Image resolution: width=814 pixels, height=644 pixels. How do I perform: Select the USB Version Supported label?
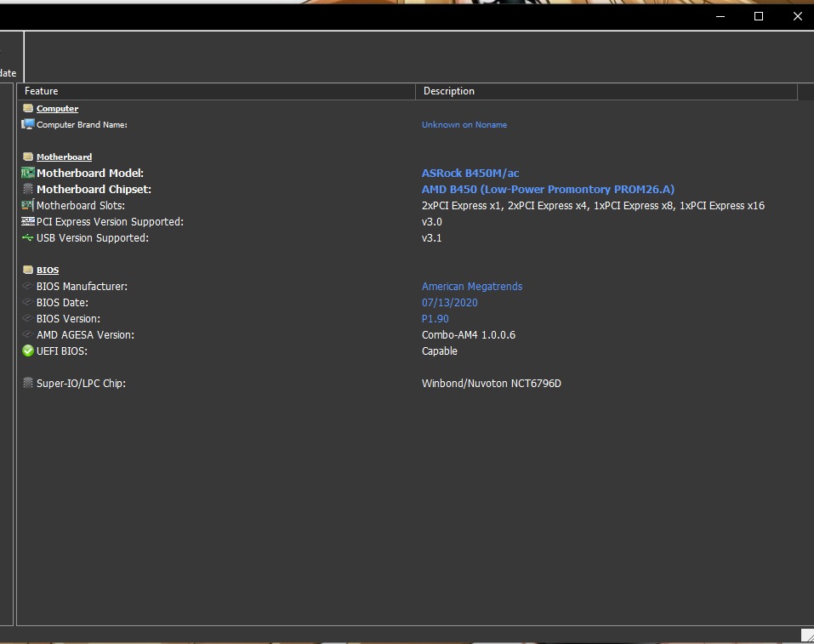[93, 238]
